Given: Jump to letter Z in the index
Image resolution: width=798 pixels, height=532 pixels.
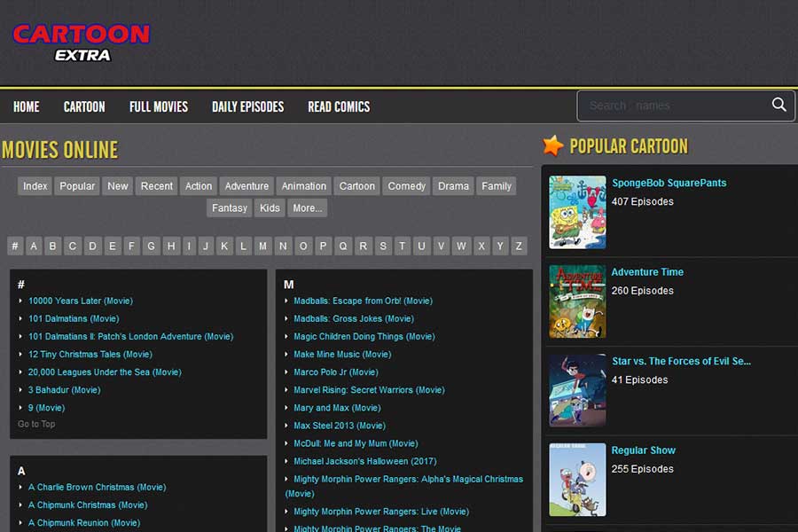Looking at the screenshot, I should point(519,246).
